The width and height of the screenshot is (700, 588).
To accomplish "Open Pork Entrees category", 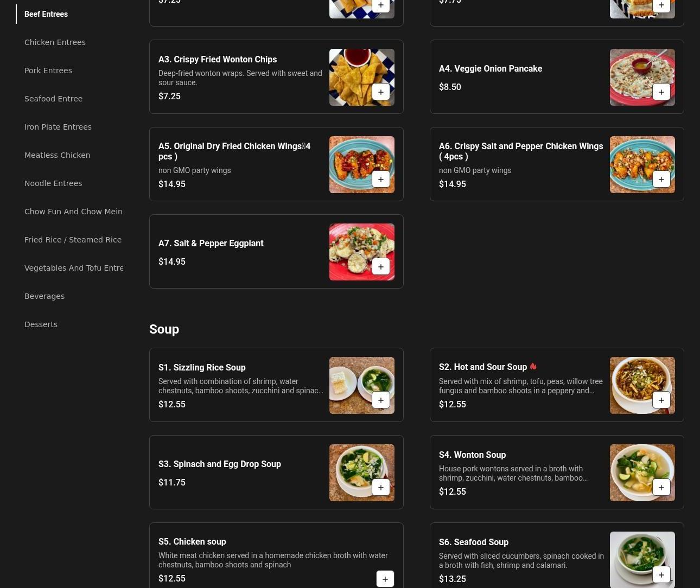I will click(x=48, y=71).
